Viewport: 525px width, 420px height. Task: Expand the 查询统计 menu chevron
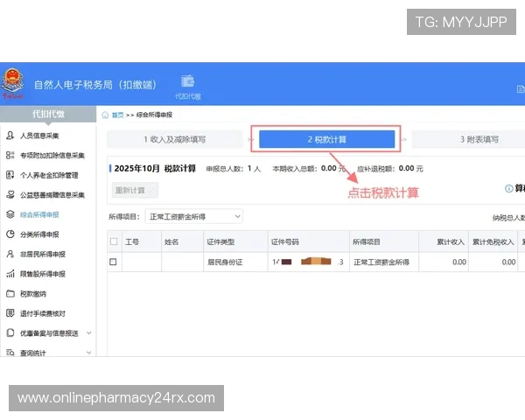pyautogui.click(x=89, y=353)
